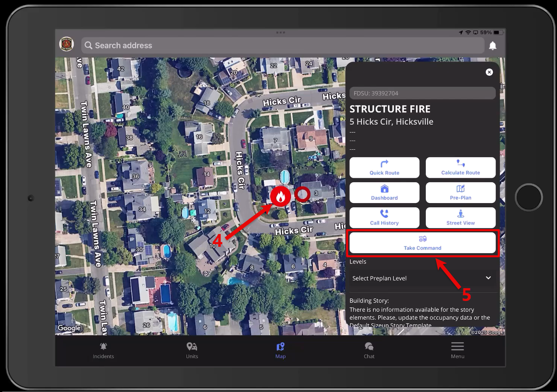
Task: Open the Chat tab
Action: coord(369,351)
